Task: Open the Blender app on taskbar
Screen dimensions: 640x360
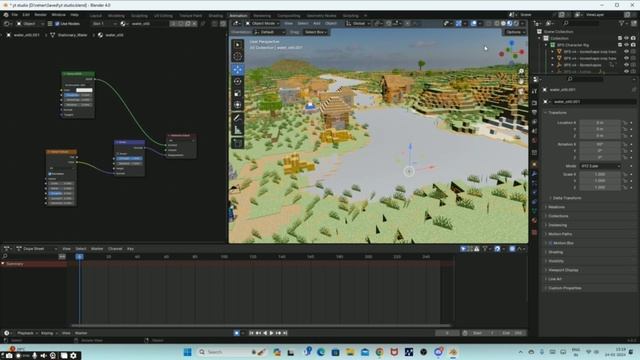Action: coord(453,352)
